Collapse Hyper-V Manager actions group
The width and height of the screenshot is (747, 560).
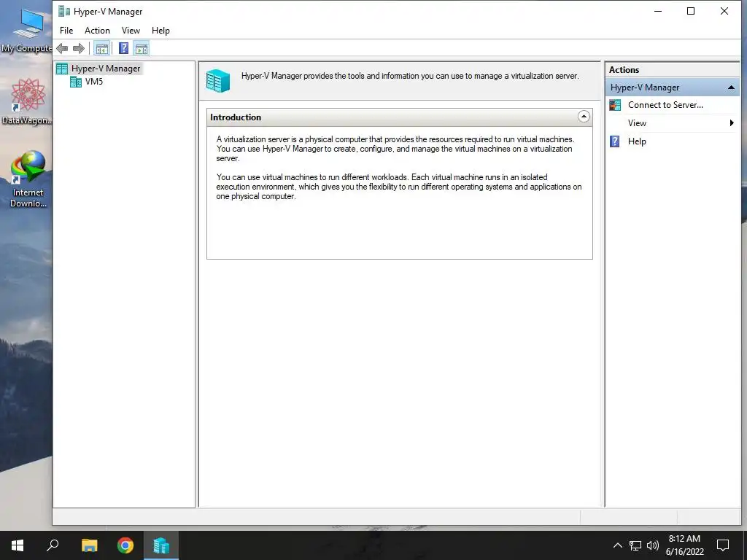[731, 87]
